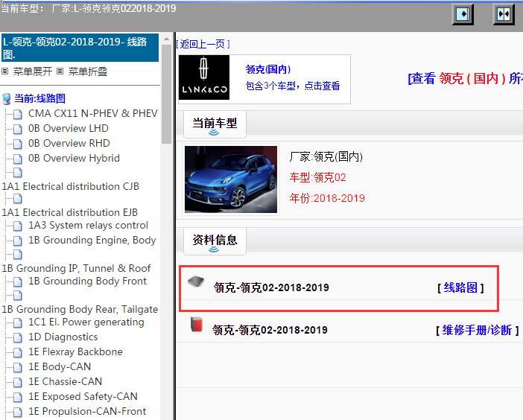Click page icon beside 0B Overview Hybrid
This screenshot has width=523, height=420.
[x=18, y=159]
